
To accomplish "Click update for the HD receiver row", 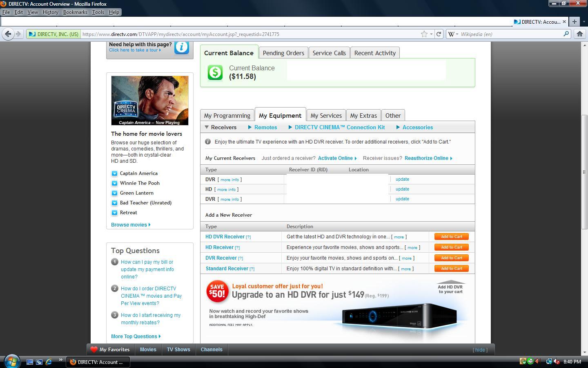I will pyautogui.click(x=402, y=189).
